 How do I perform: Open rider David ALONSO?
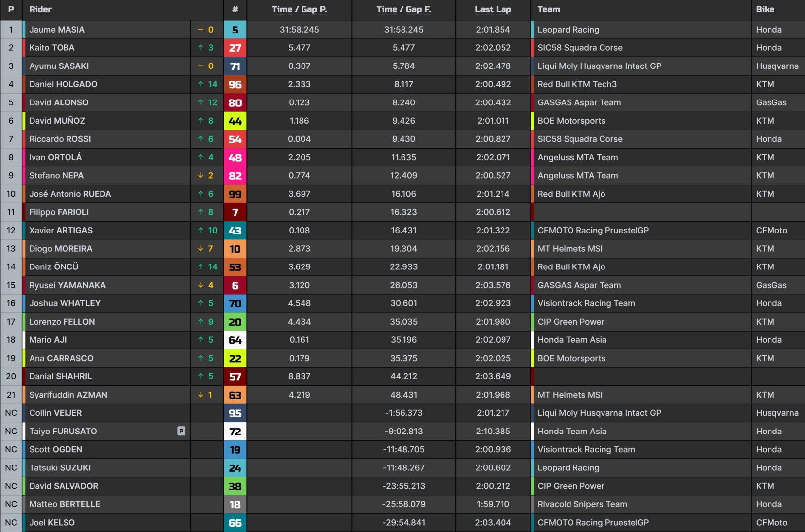click(59, 102)
